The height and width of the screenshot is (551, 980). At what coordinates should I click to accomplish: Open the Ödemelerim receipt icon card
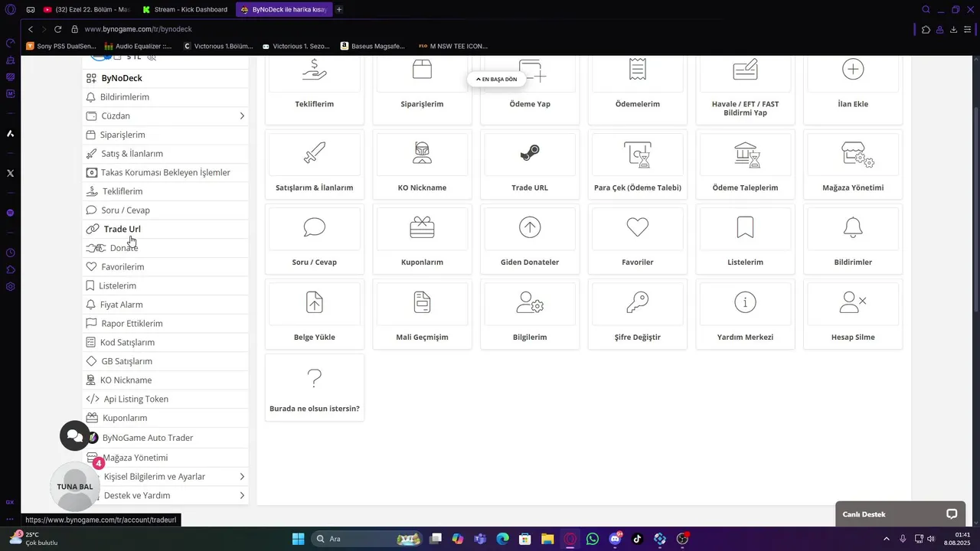click(638, 70)
